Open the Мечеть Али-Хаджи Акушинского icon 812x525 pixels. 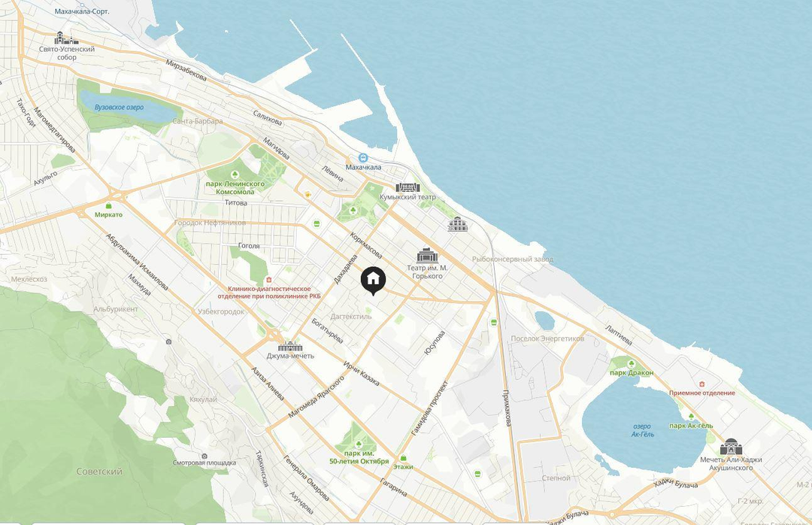(732, 446)
